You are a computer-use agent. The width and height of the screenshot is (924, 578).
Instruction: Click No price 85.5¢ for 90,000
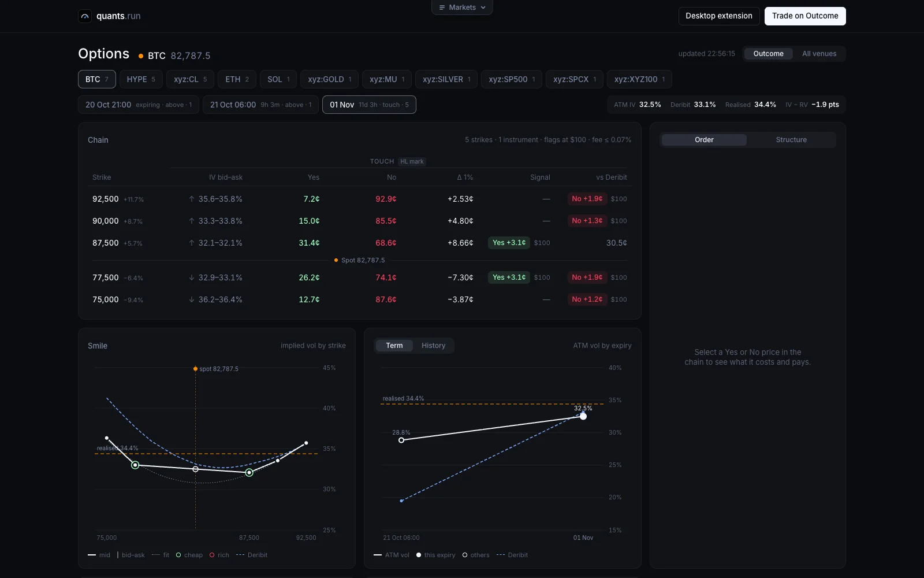(x=386, y=221)
